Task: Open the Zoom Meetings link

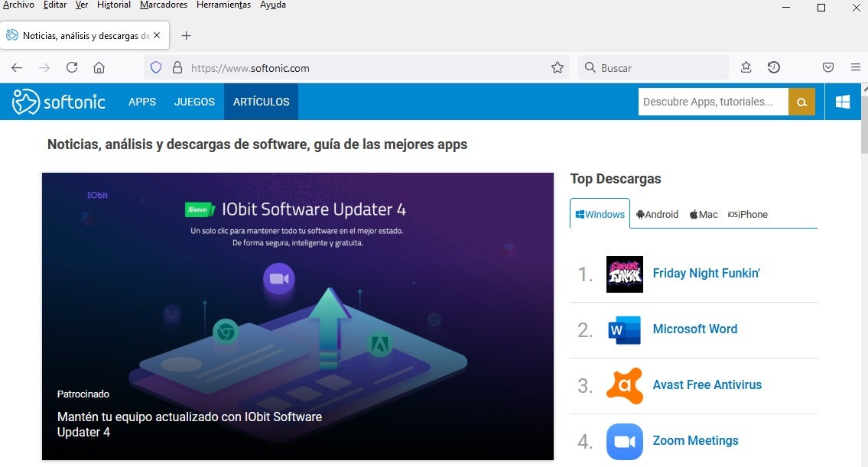Action: [695, 440]
